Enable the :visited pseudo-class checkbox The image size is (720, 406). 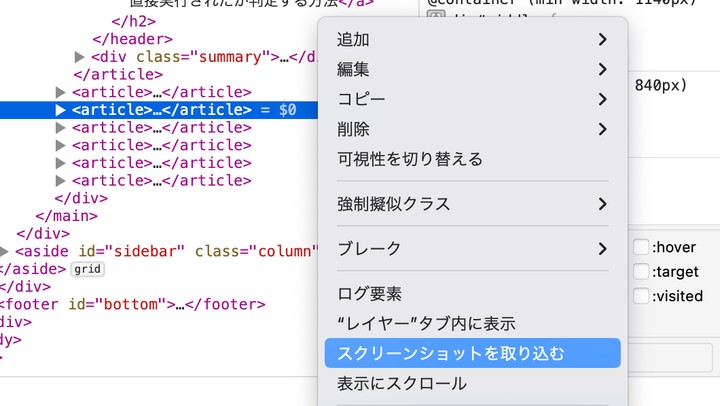641,296
